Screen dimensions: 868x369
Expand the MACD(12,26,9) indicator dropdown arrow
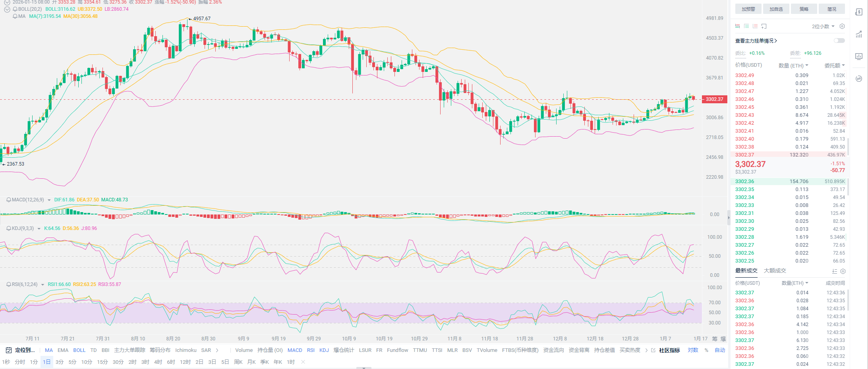click(x=49, y=200)
